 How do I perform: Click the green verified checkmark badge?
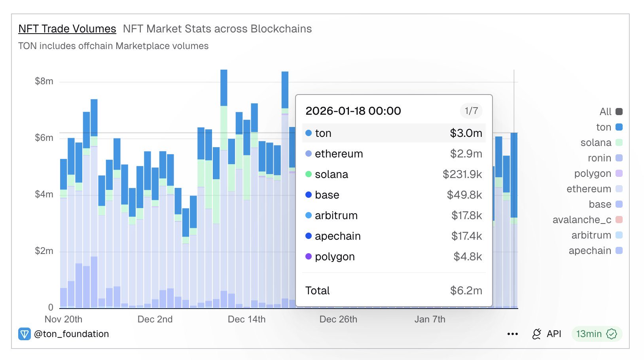point(612,334)
